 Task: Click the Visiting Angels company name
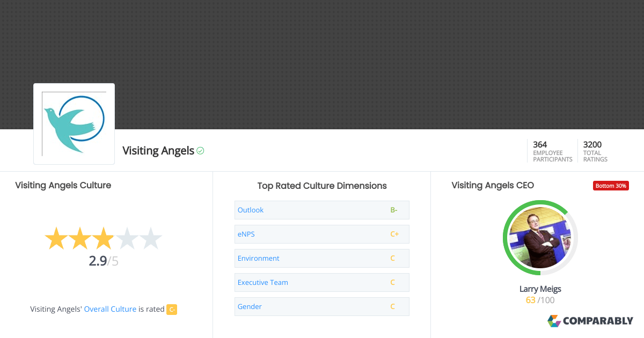(158, 151)
